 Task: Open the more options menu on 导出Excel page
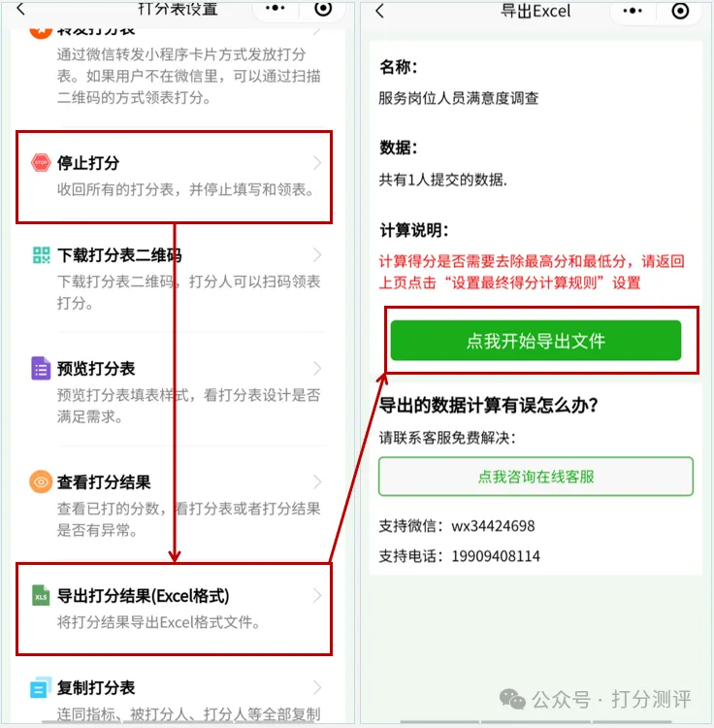(x=633, y=11)
